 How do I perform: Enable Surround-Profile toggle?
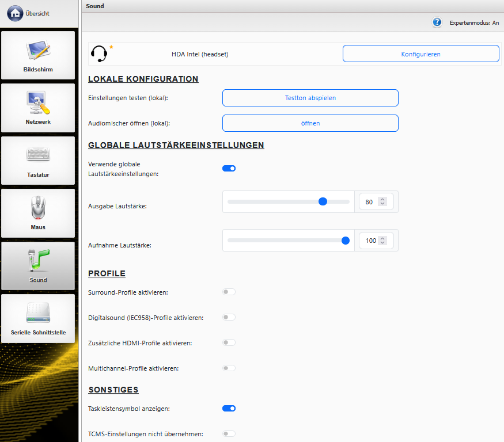coord(229,292)
